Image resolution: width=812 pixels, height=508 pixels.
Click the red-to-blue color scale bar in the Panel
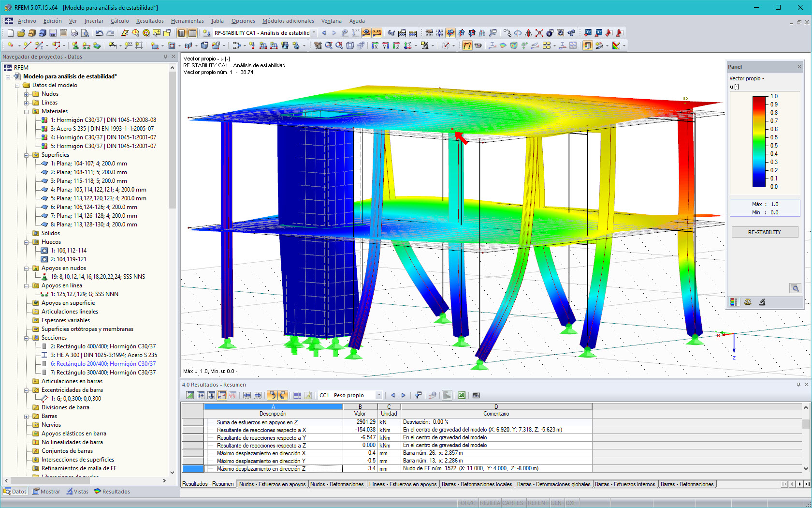click(x=759, y=141)
